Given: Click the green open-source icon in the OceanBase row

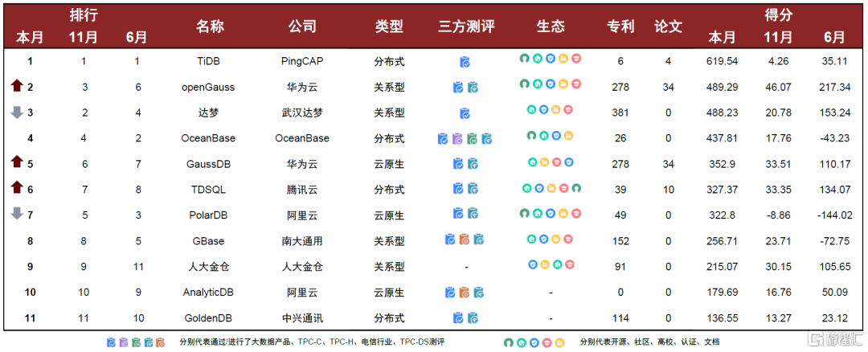Looking at the screenshot, I should click(531, 135).
